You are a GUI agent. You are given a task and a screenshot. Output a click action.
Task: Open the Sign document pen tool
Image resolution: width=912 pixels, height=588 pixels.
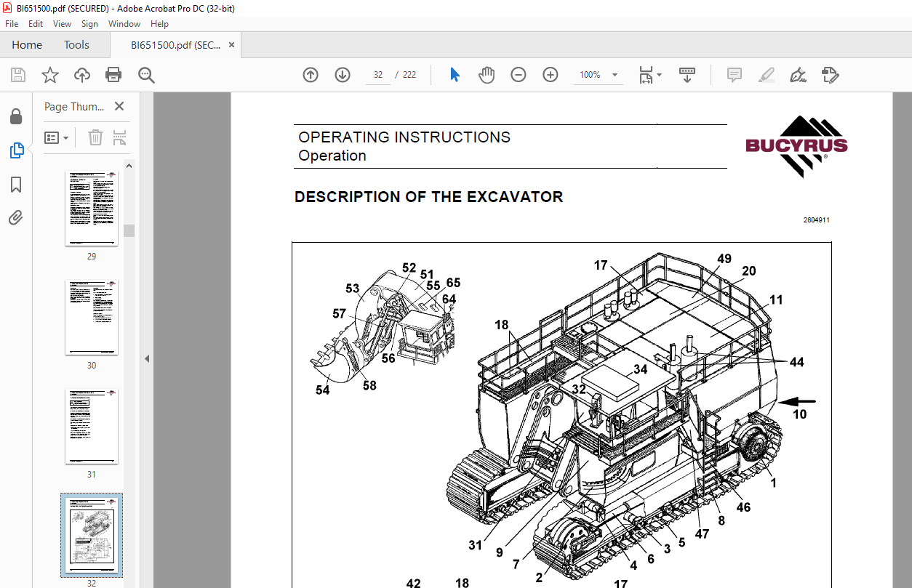click(x=799, y=75)
